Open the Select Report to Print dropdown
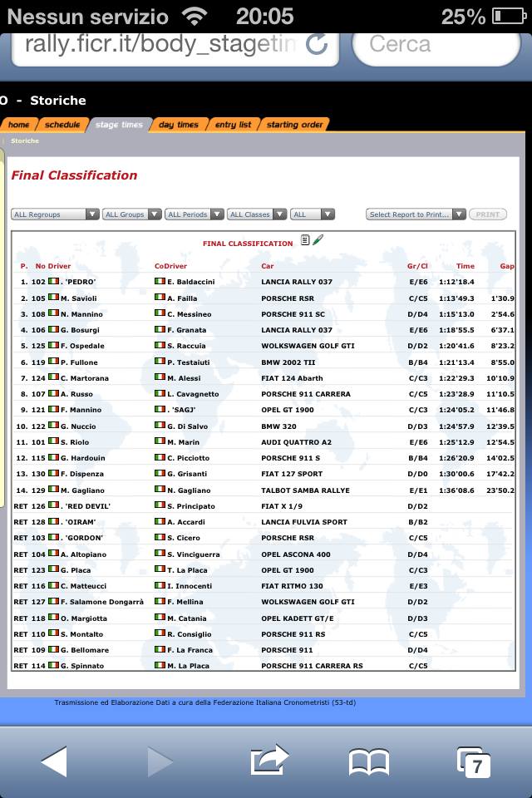Viewport: 532px width, 798px height. pos(416,214)
